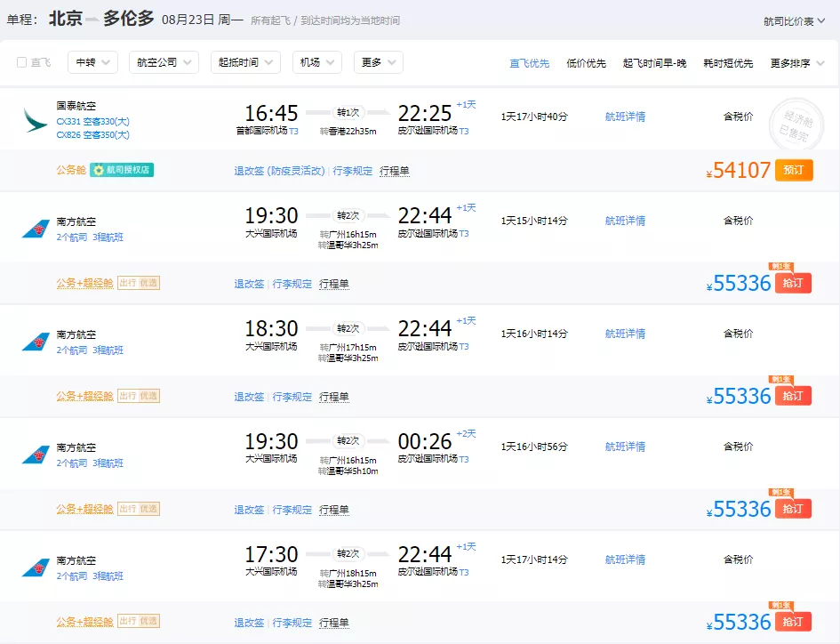The width and height of the screenshot is (840, 644).
Task: Expand the 航司比价表 comparison table
Action: (x=794, y=21)
